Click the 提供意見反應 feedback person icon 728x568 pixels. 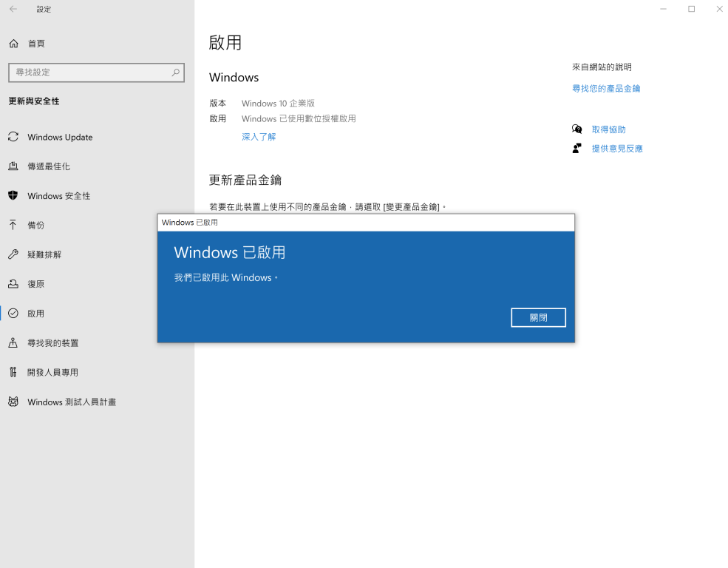pos(577,149)
